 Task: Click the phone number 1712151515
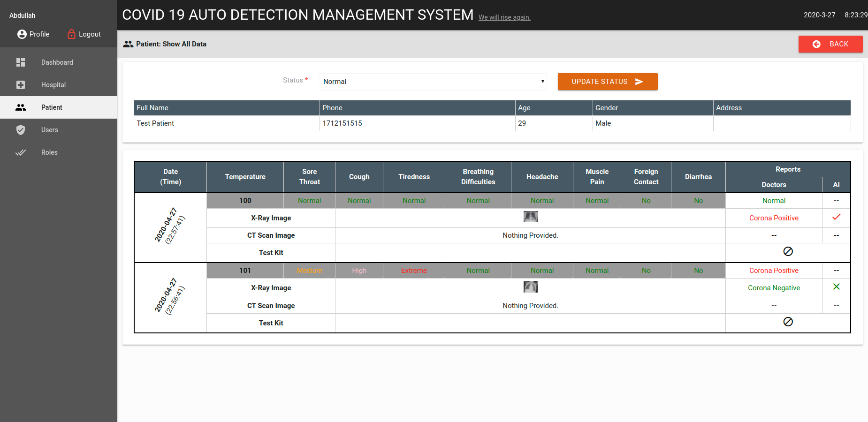coord(342,123)
